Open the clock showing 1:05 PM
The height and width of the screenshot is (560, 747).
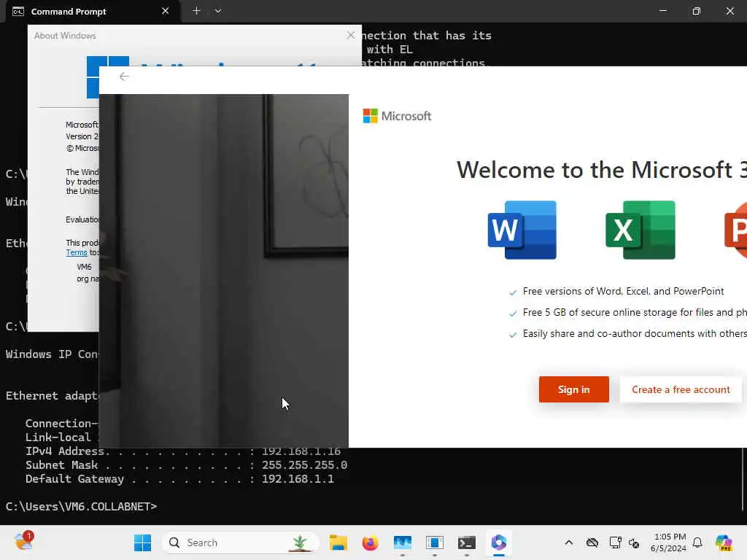(x=668, y=542)
